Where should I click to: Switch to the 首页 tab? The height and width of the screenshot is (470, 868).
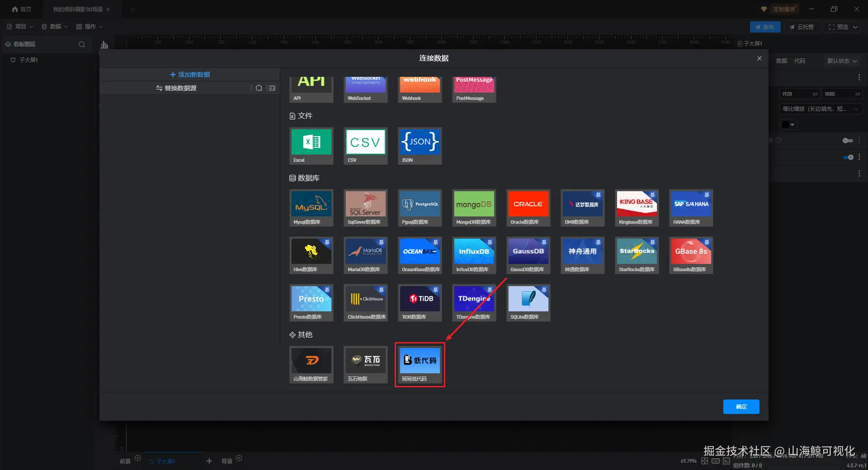click(x=22, y=9)
